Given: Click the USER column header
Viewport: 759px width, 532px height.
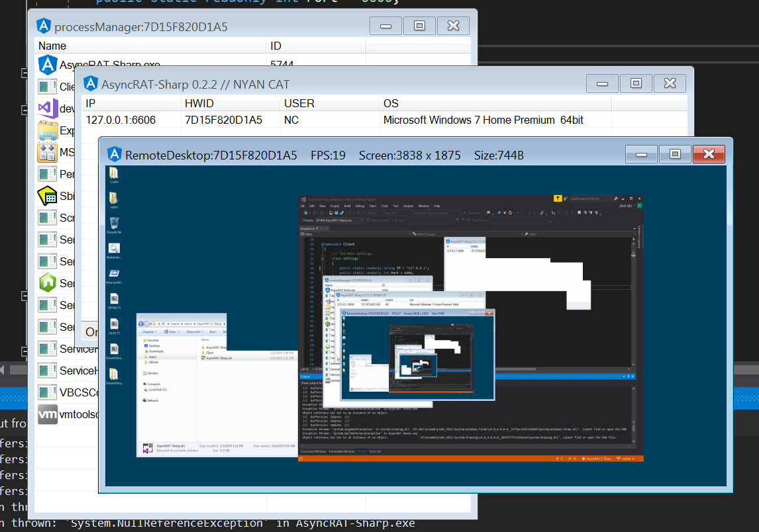Looking at the screenshot, I should click(x=330, y=103).
